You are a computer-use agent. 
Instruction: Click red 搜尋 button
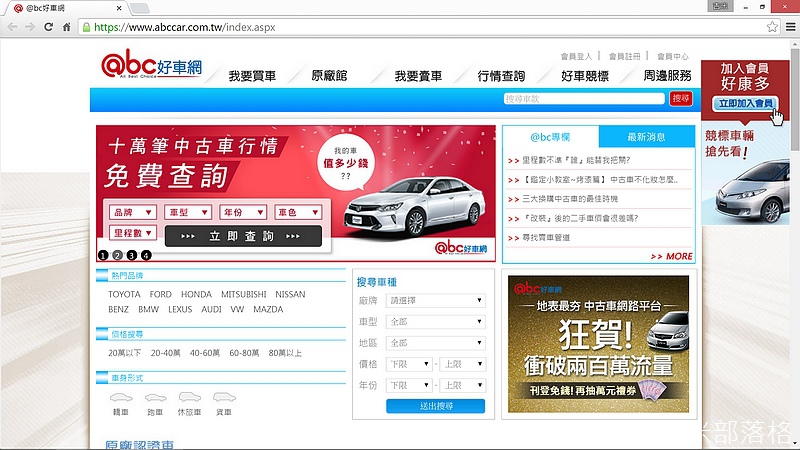(681, 98)
